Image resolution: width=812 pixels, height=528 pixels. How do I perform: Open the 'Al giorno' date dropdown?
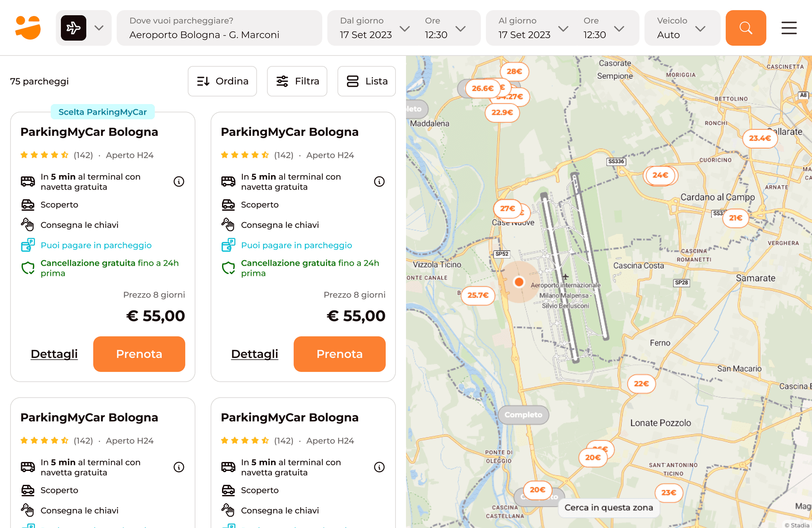[533, 28]
